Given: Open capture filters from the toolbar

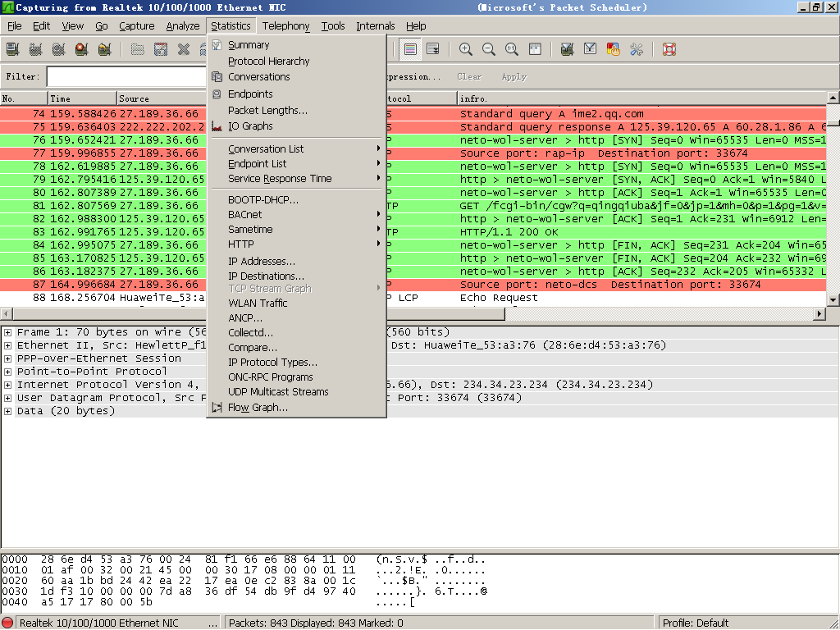Looking at the screenshot, I should click(568, 49).
